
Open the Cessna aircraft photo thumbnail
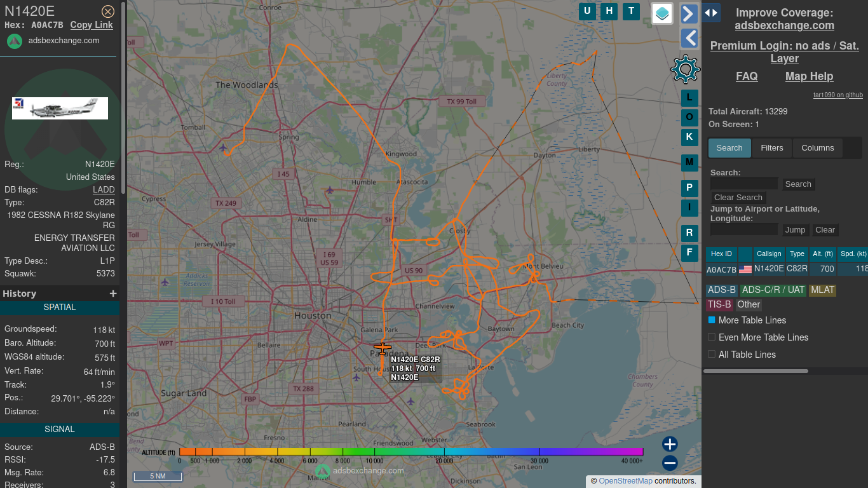pos(60,108)
